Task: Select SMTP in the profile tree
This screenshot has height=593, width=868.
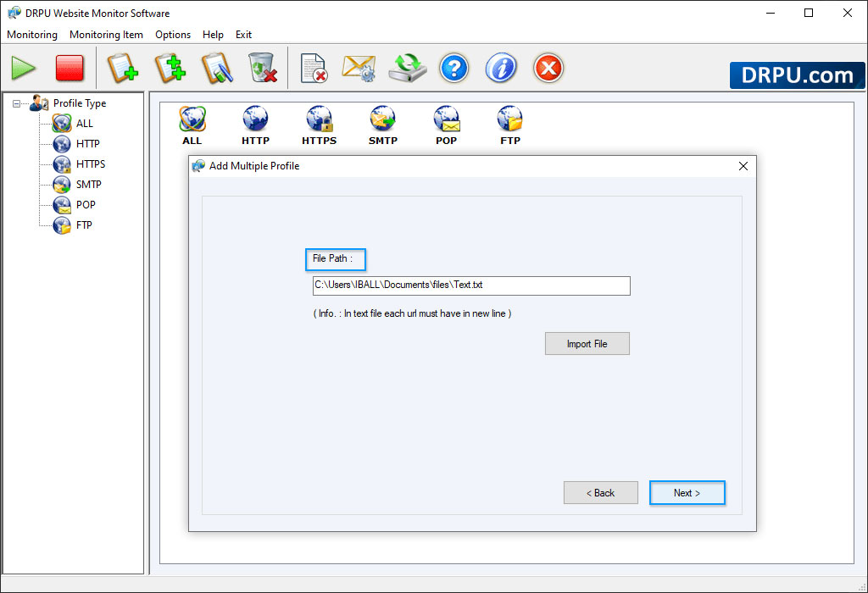Action: tap(88, 185)
